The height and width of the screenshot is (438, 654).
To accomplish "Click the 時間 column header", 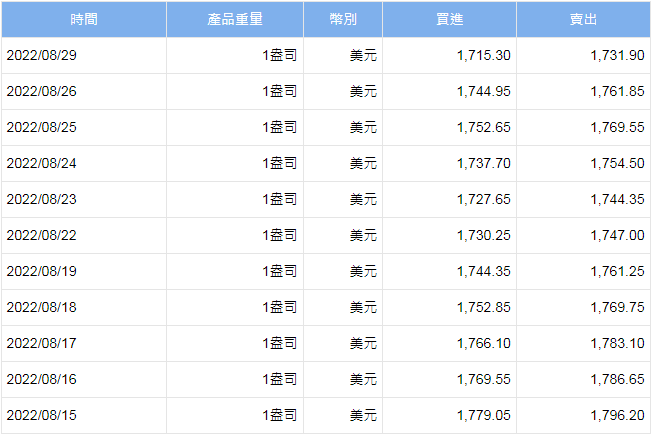I will point(84,20).
